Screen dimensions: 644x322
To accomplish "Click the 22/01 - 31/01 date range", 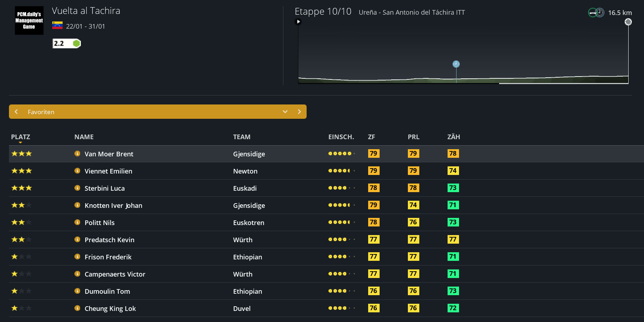I will point(86,26).
